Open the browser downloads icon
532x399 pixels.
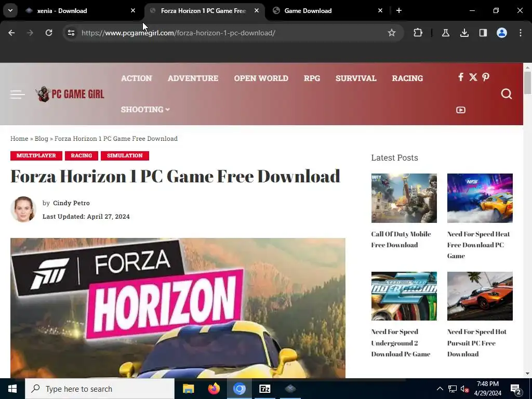point(464,33)
